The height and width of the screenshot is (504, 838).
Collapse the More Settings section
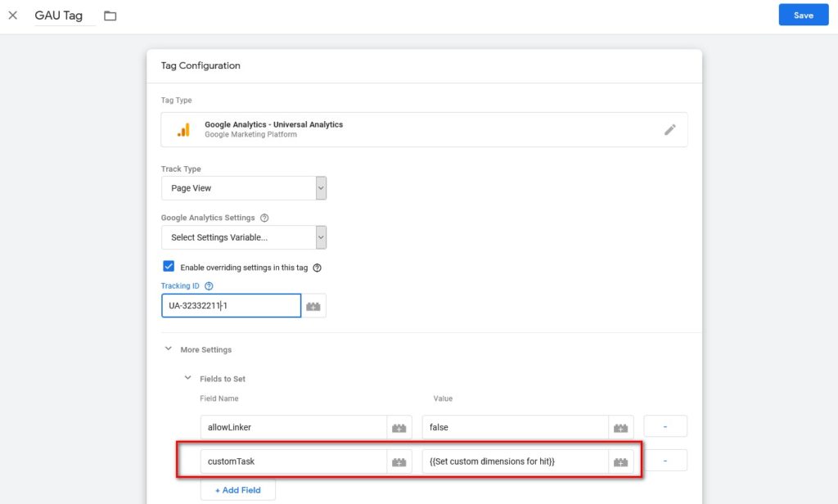pyautogui.click(x=169, y=349)
